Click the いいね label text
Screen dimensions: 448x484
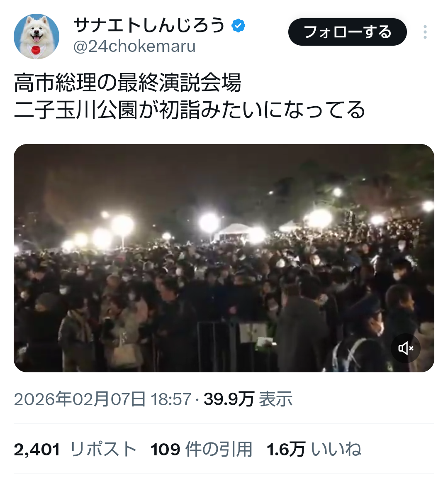tap(336, 450)
